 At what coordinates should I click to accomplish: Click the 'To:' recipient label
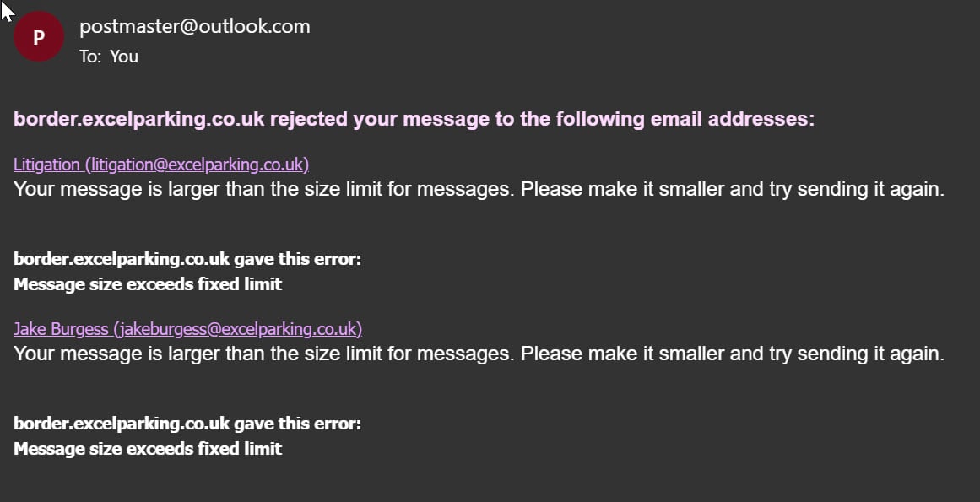click(90, 57)
